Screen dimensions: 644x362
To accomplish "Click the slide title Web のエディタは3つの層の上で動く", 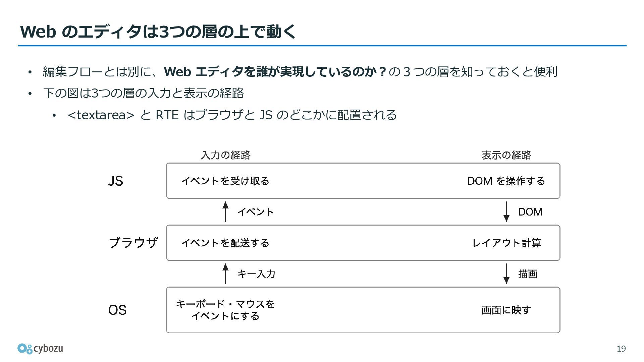I will pyautogui.click(x=158, y=32).
